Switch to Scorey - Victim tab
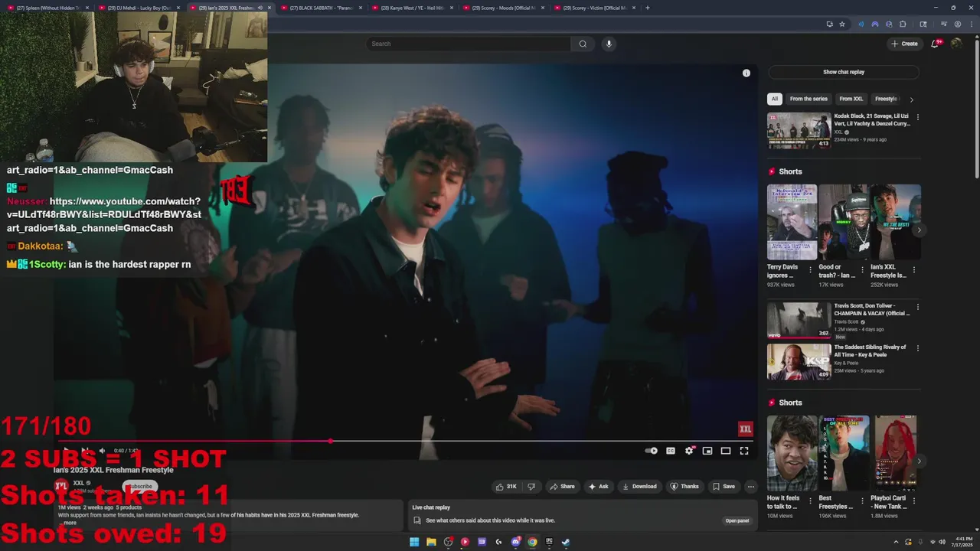The height and width of the screenshot is (551, 980). click(x=593, y=8)
